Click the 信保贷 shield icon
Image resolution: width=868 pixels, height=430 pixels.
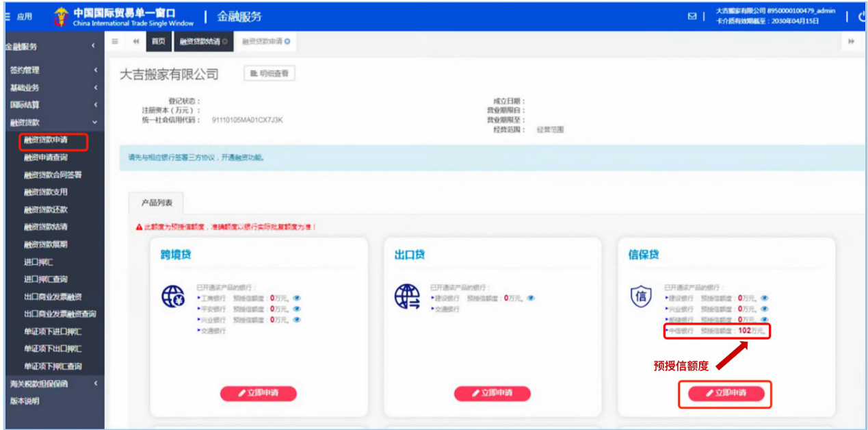point(640,296)
